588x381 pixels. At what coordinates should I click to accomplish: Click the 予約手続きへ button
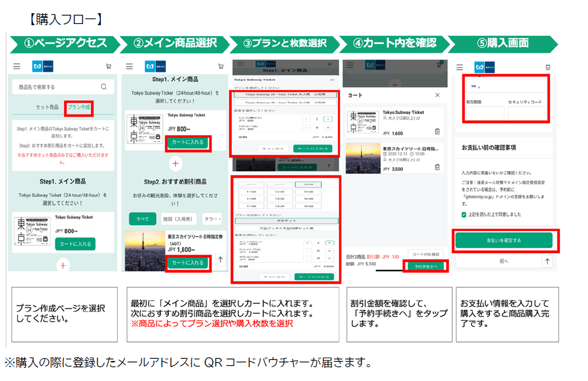click(x=426, y=266)
